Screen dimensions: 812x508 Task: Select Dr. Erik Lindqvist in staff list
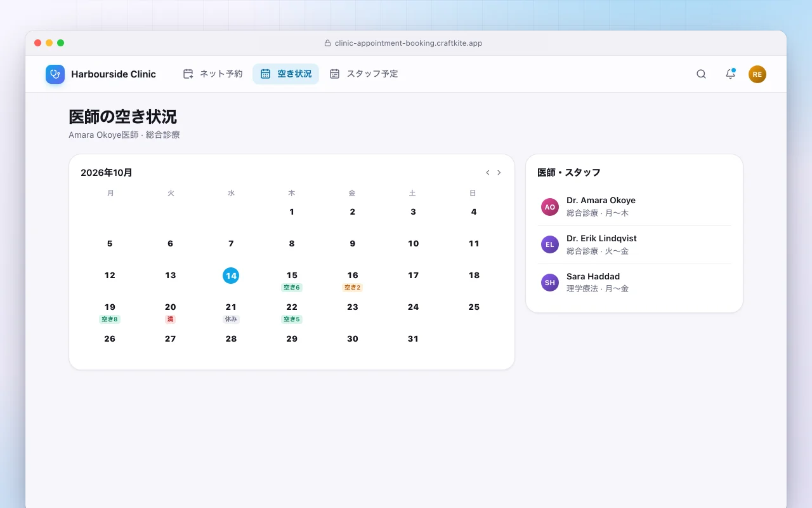click(x=634, y=244)
